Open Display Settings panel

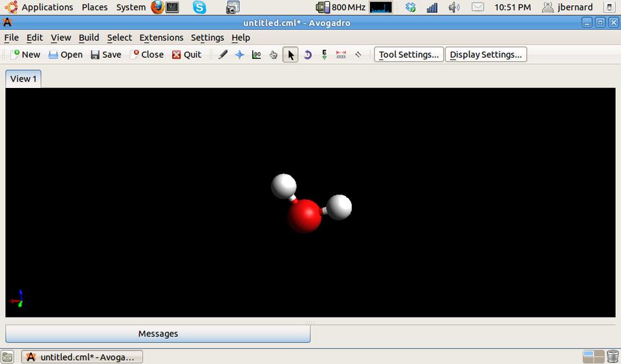pyautogui.click(x=486, y=55)
